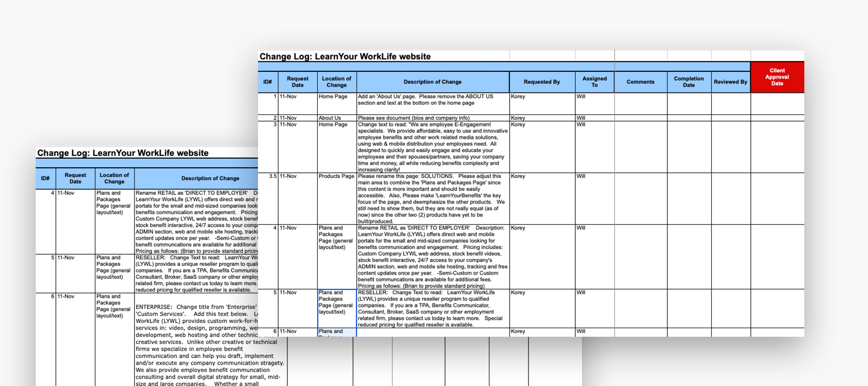Select "Please see document (bios and company info)"
Image resolution: width=868 pixels, height=386 pixels.
(x=433, y=118)
